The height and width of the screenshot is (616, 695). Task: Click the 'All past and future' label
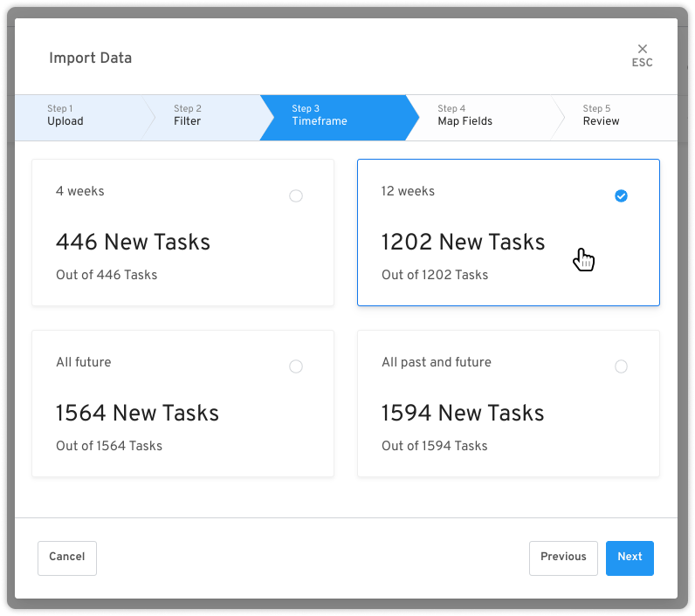coord(437,362)
